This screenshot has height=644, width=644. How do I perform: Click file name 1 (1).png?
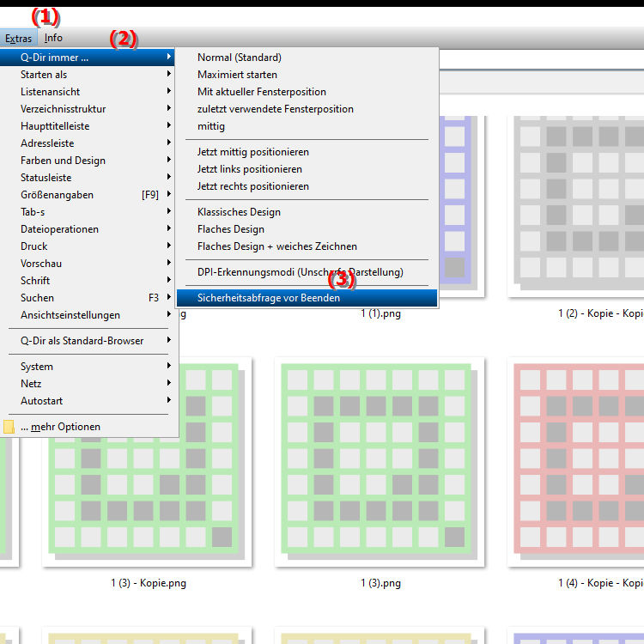tap(380, 313)
